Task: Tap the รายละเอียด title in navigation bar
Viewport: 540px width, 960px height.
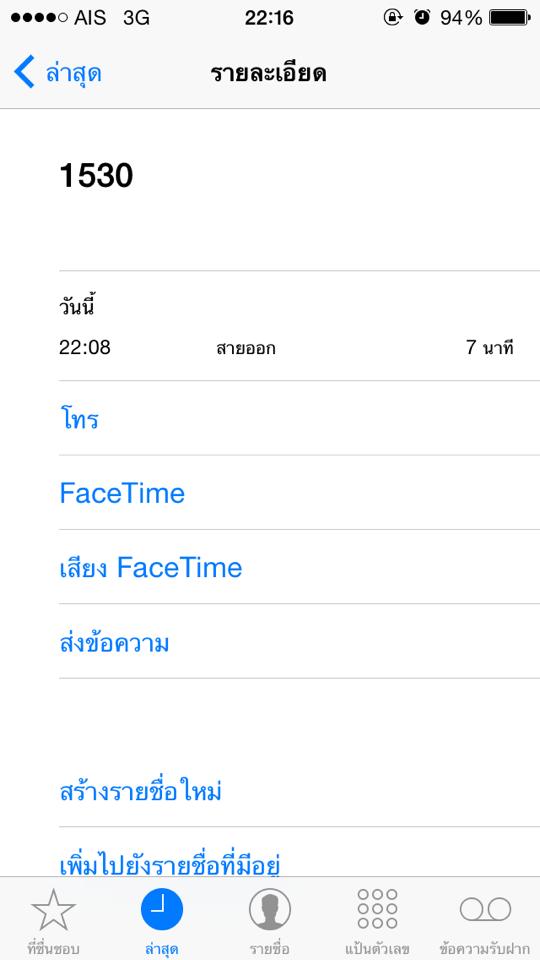Action: coord(268,72)
